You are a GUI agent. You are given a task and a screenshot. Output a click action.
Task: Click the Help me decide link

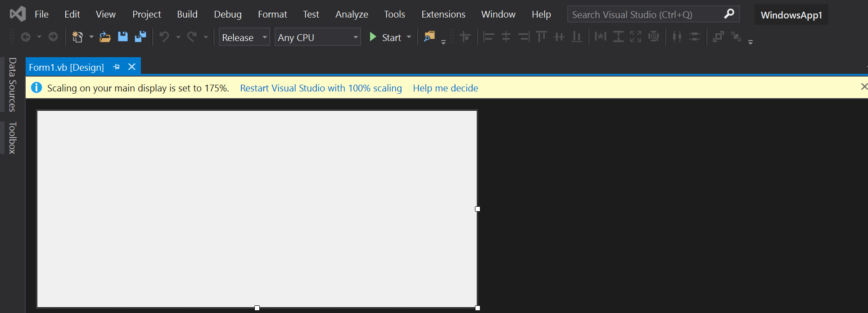(x=446, y=88)
